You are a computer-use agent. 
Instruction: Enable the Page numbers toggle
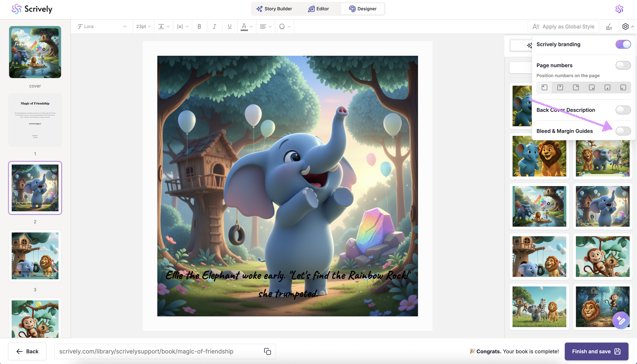click(623, 65)
